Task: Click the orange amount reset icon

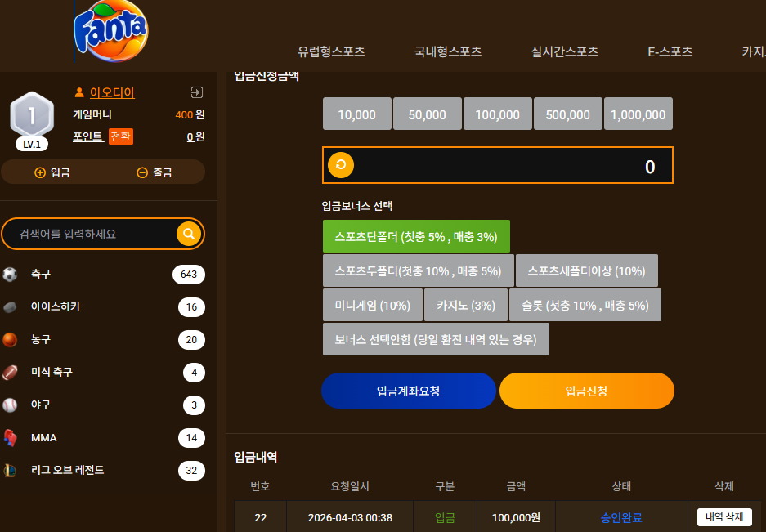Action: [x=341, y=164]
